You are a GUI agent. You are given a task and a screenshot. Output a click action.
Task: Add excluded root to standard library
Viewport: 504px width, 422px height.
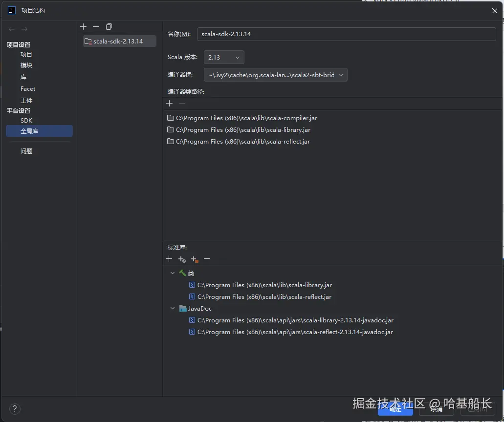click(195, 259)
